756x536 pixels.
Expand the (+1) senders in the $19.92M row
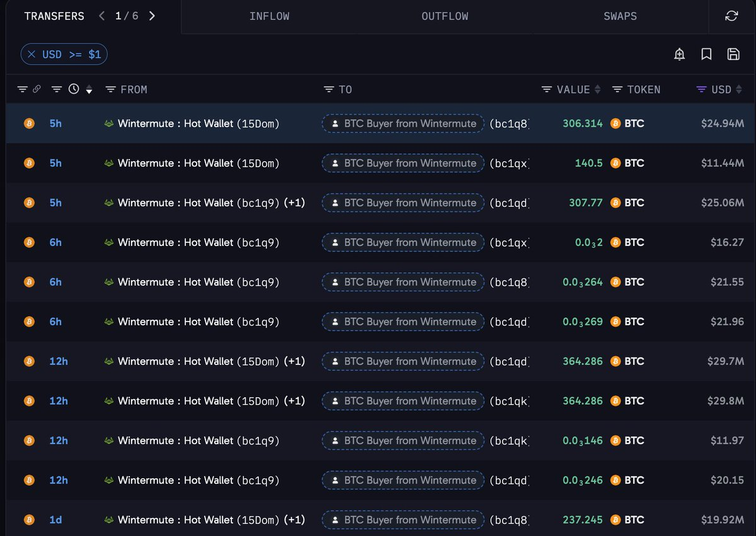tap(294, 520)
